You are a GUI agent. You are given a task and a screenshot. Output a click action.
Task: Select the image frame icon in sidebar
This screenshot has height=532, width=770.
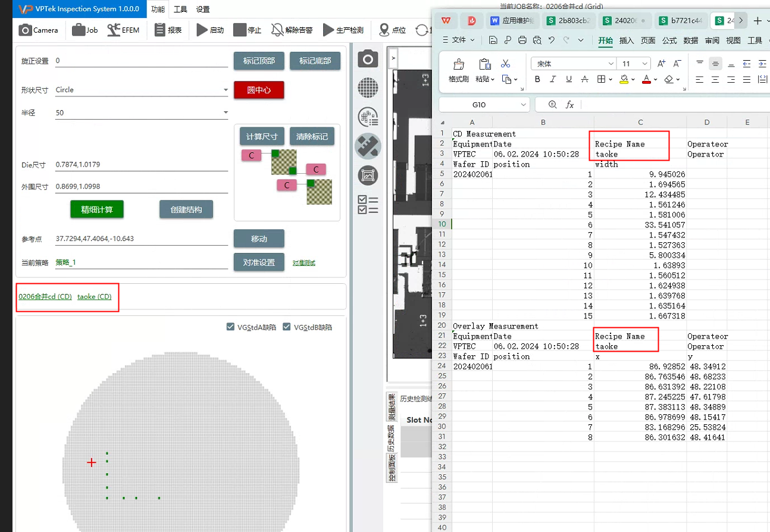(368, 175)
